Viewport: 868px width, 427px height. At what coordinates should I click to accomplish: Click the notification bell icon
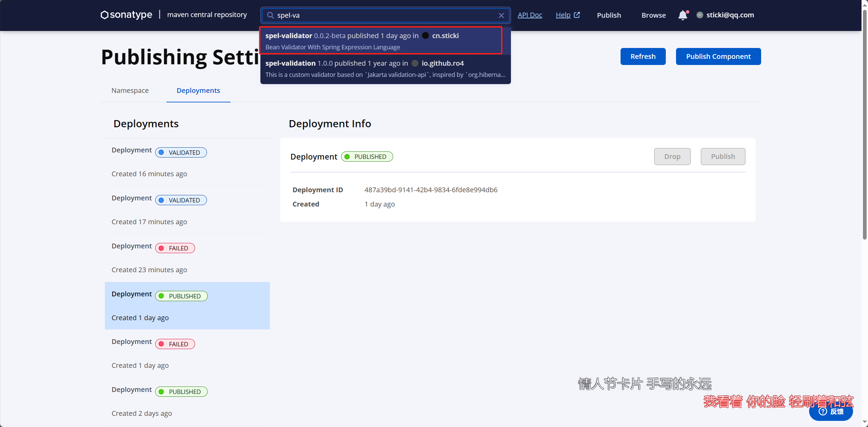[682, 15]
